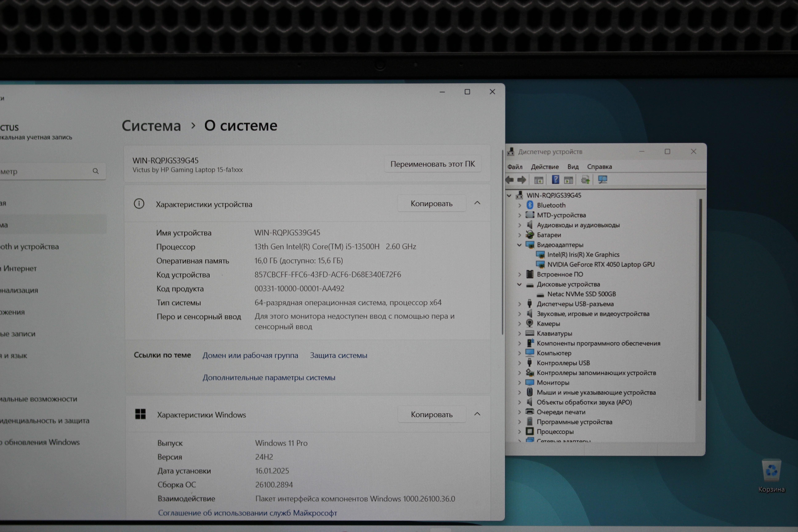The width and height of the screenshot is (798, 532).
Task: Expand the Программные устройства node
Action: coord(519,422)
